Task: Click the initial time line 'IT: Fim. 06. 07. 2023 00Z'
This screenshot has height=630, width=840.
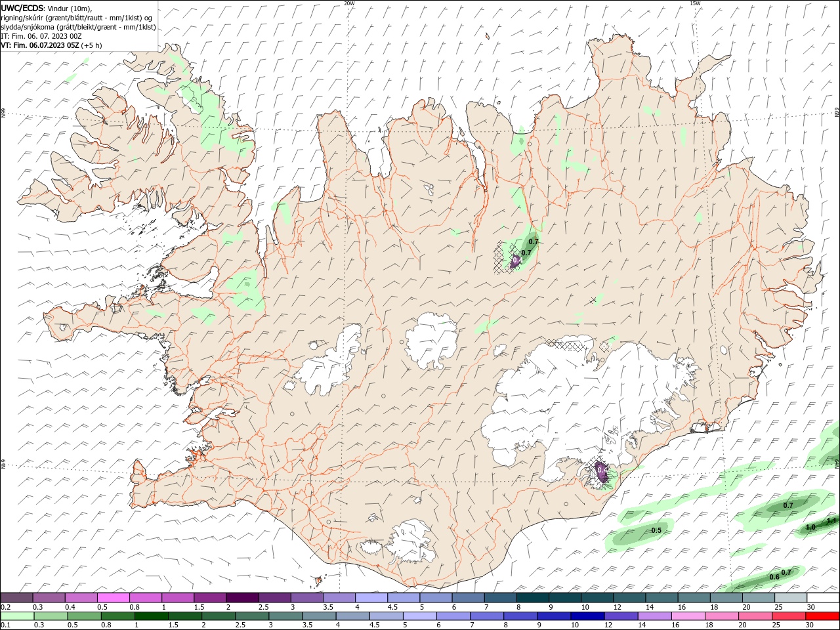Action: [x=41, y=36]
